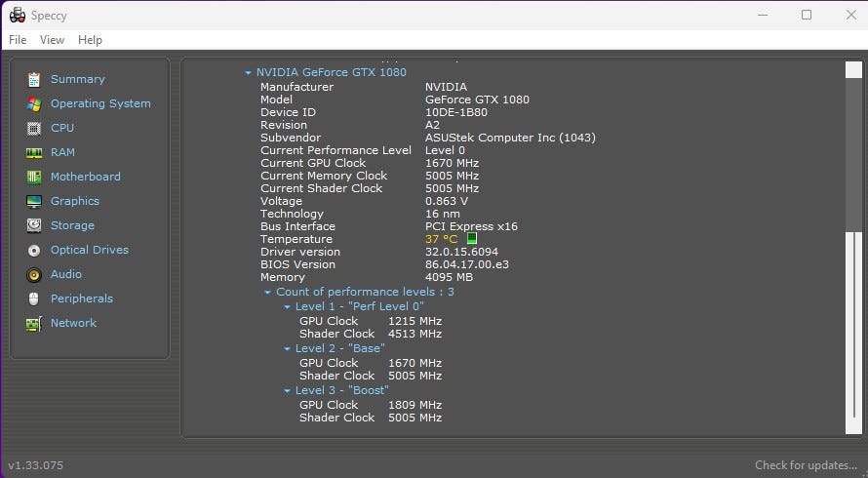Open the File menu
The width and height of the screenshot is (868, 478).
tap(18, 40)
